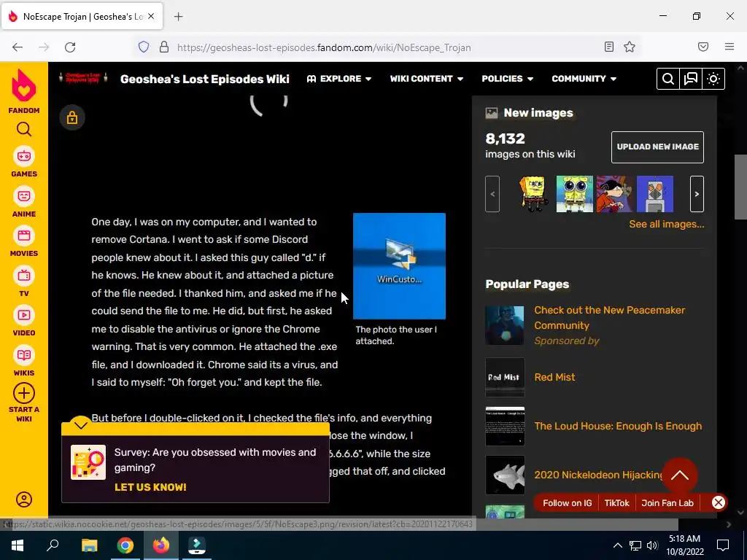Image resolution: width=747 pixels, height=560 pixels.
Task: Click the Follow on IG button
Action: pos(567,503)
